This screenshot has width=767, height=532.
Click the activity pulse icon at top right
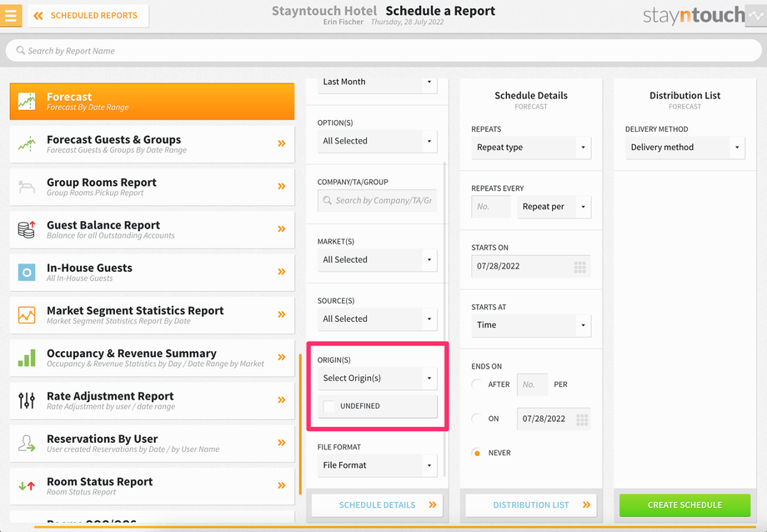coord(756,16)
